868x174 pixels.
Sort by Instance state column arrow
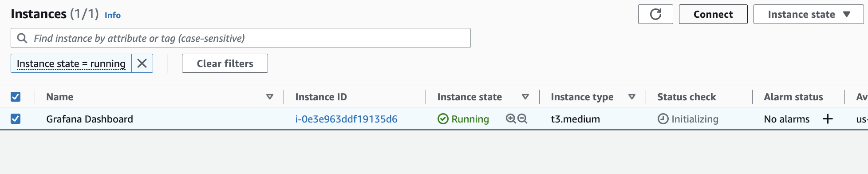tap(525, 97)
